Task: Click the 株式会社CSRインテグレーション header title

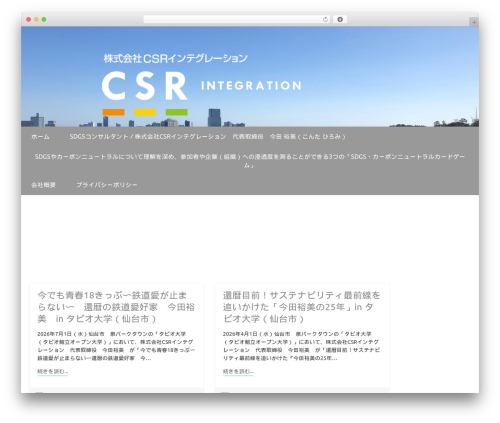Action: point(175,59)
